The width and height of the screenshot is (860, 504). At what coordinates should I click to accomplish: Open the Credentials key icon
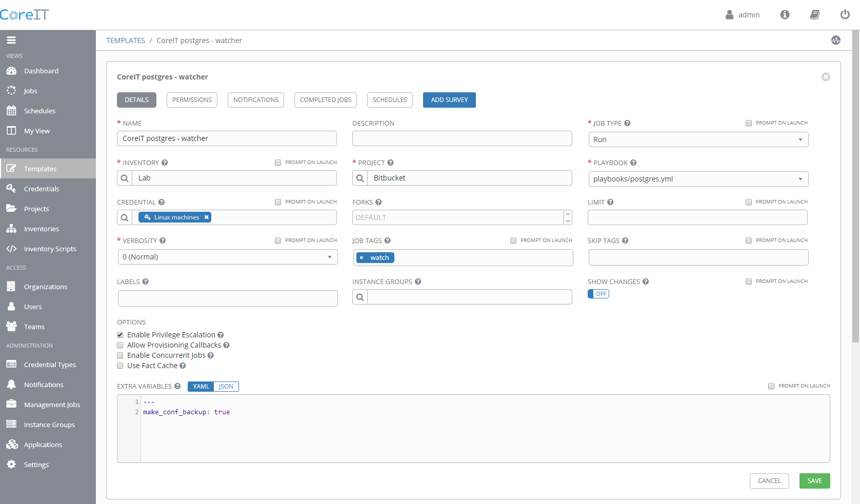(11, 189)
